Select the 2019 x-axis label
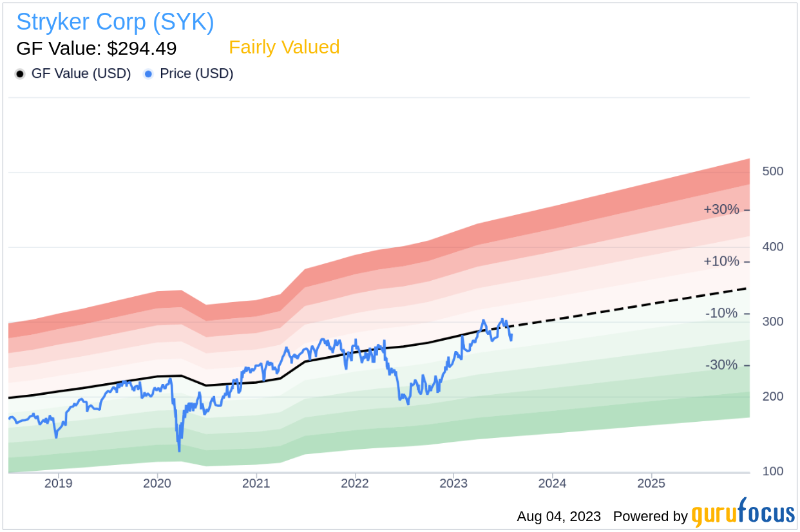This screenshot has width=800, height=532. [x=59, y=483]
